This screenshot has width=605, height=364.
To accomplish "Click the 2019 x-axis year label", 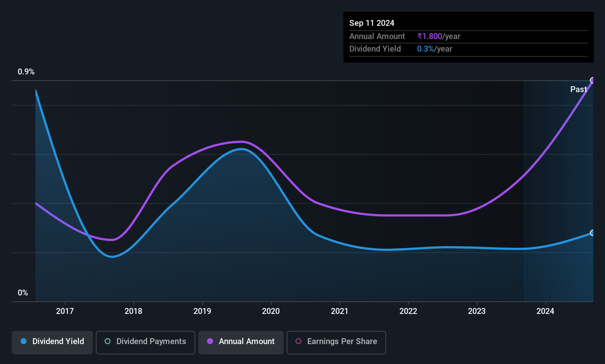I will coord(202,311).
